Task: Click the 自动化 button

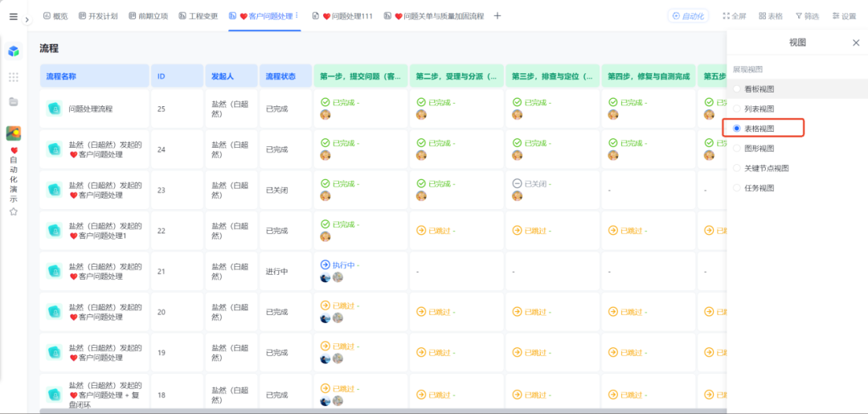Action: point(688,16)
